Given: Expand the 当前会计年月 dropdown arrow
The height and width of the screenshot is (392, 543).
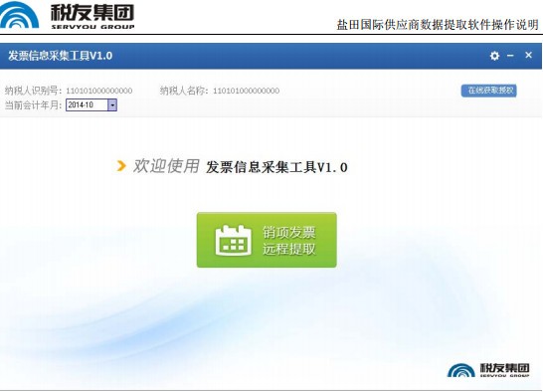Looking at the screenshot, I should pos(112,105).
